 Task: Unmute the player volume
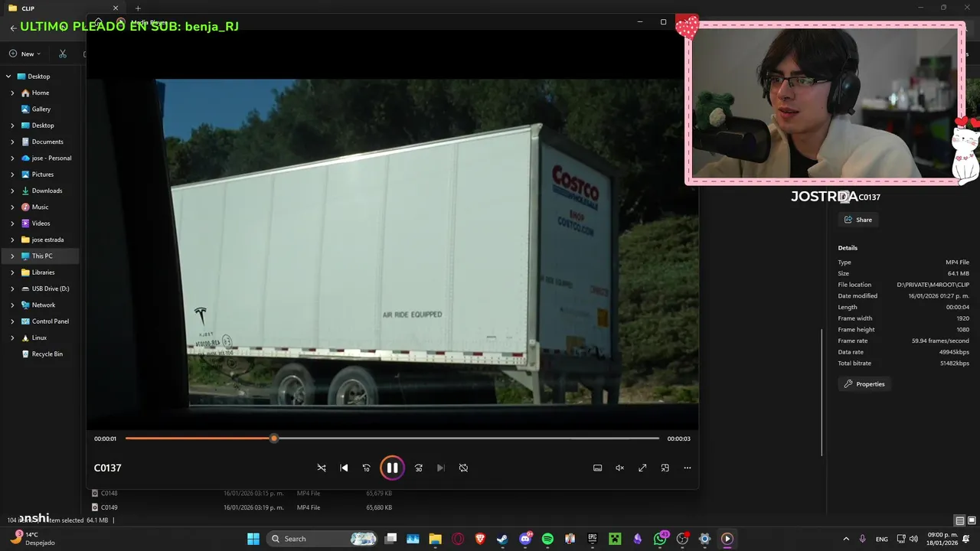point(620,468)
